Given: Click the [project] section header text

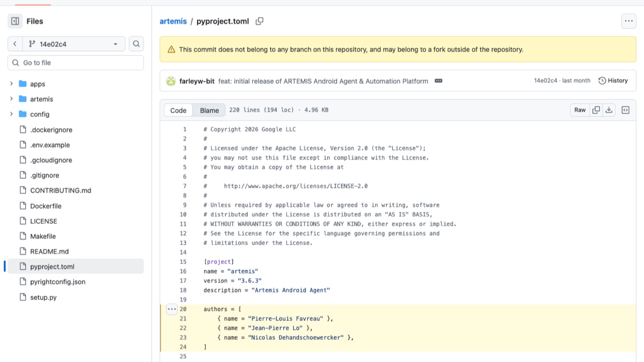Looking at the screenshot, I should coord(219,262).
